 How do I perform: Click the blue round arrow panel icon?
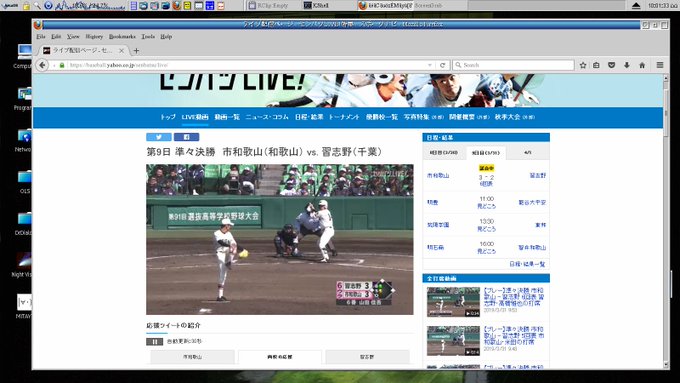pos(49,6)
